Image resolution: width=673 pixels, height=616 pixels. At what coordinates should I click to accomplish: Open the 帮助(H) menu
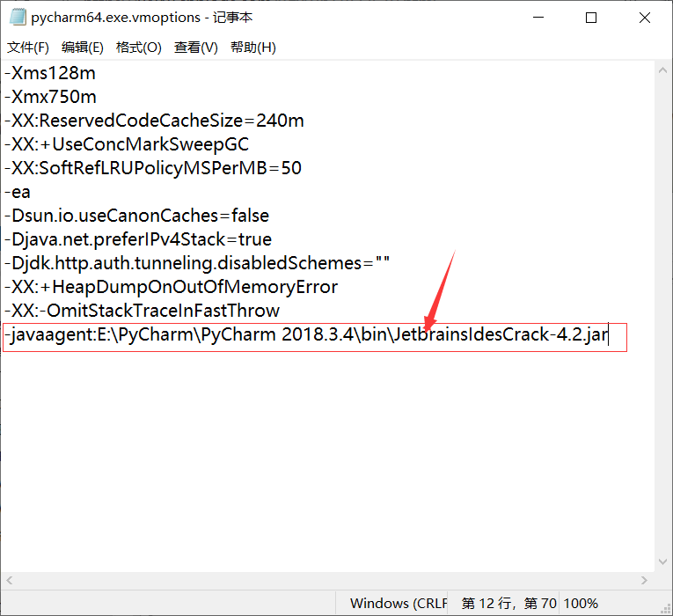[x=253, y=48]
